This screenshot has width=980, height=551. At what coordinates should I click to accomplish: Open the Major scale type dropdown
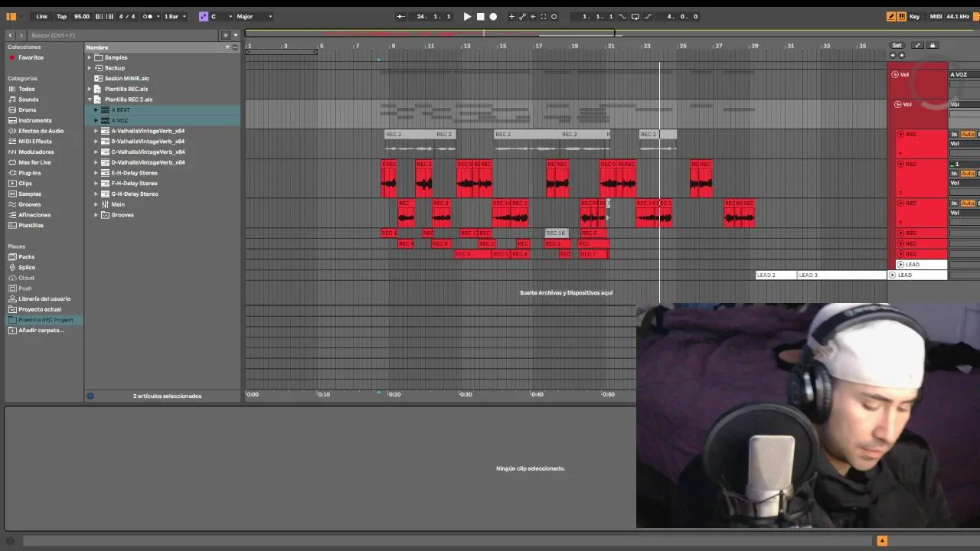(x=254, y=16)
